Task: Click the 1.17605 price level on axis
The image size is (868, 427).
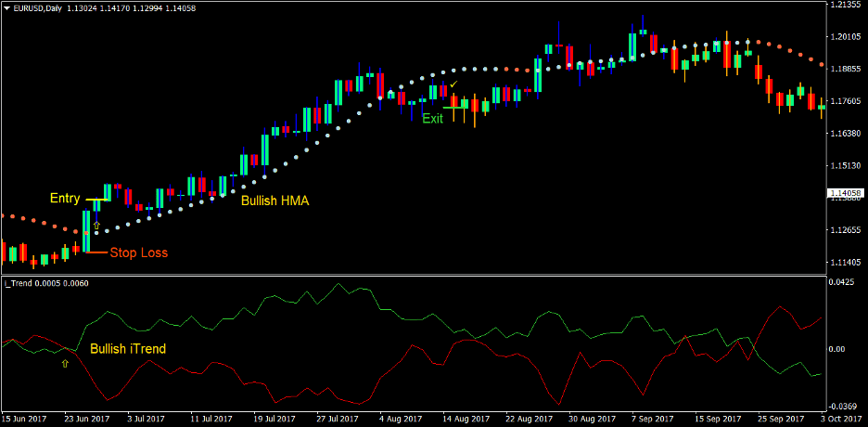Action: click(x=845, y=101)
